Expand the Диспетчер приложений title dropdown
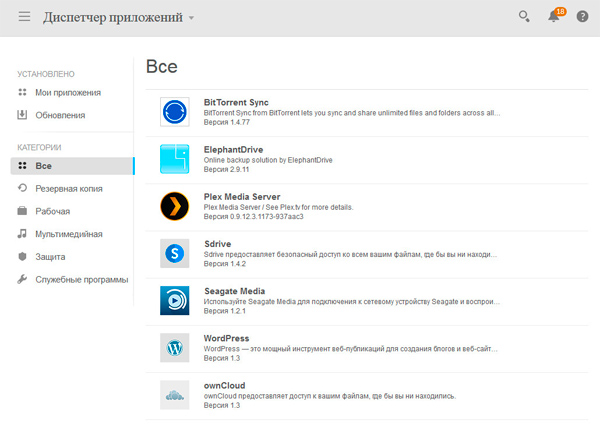This screenshot has height=434, width=600. [191, 18]
